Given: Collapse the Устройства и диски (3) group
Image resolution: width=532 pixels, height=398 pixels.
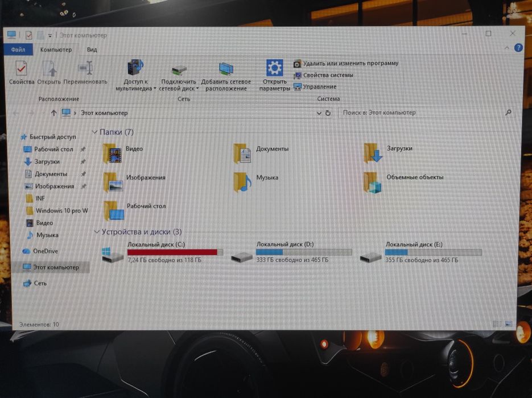Looking at the screenshot, I should point(96,232).
